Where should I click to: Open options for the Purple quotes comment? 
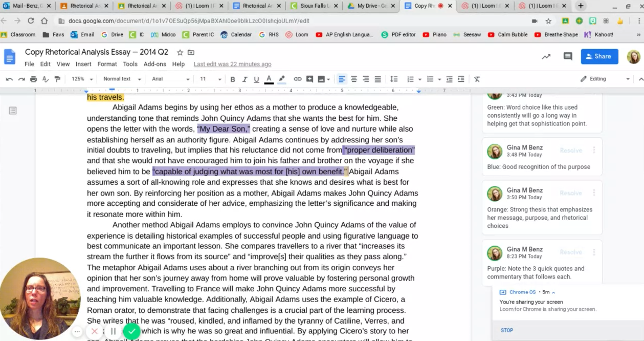pyautogui.click(x=594, y=252)
